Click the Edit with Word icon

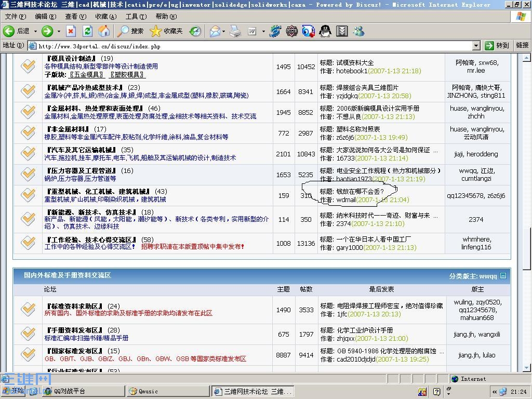252,31
